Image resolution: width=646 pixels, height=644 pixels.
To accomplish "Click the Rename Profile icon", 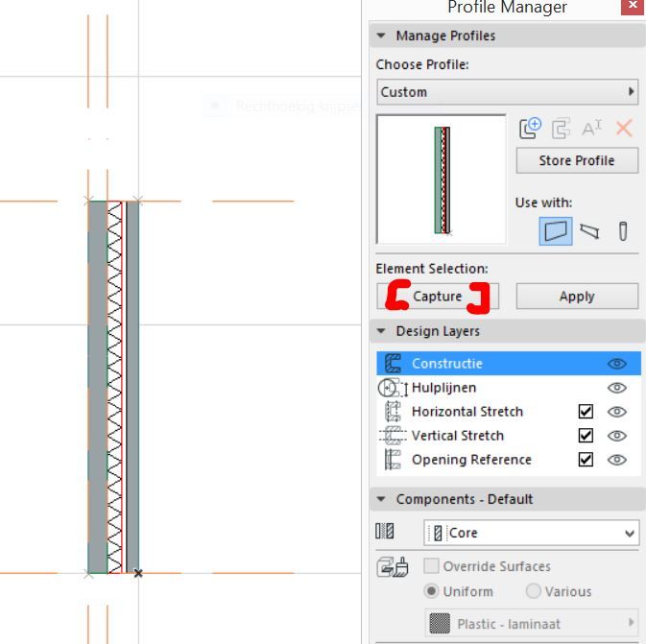I will tap(591, 129).
